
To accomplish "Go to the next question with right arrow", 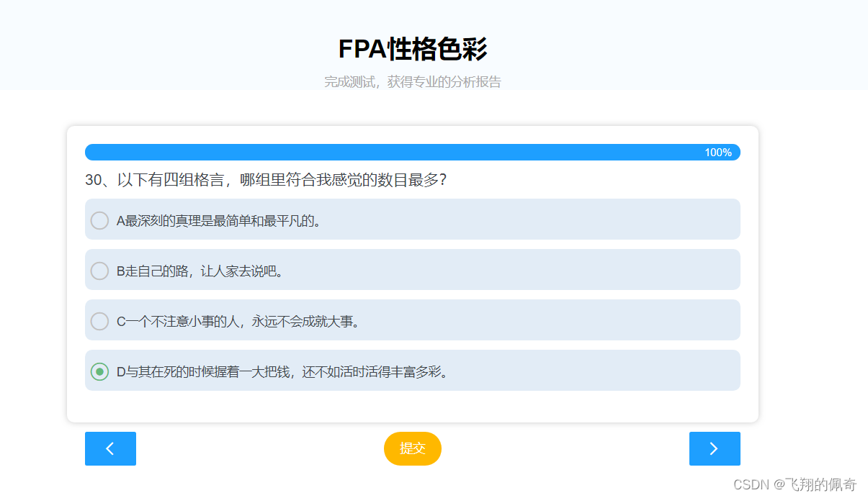I will click(x=714, y=448).
